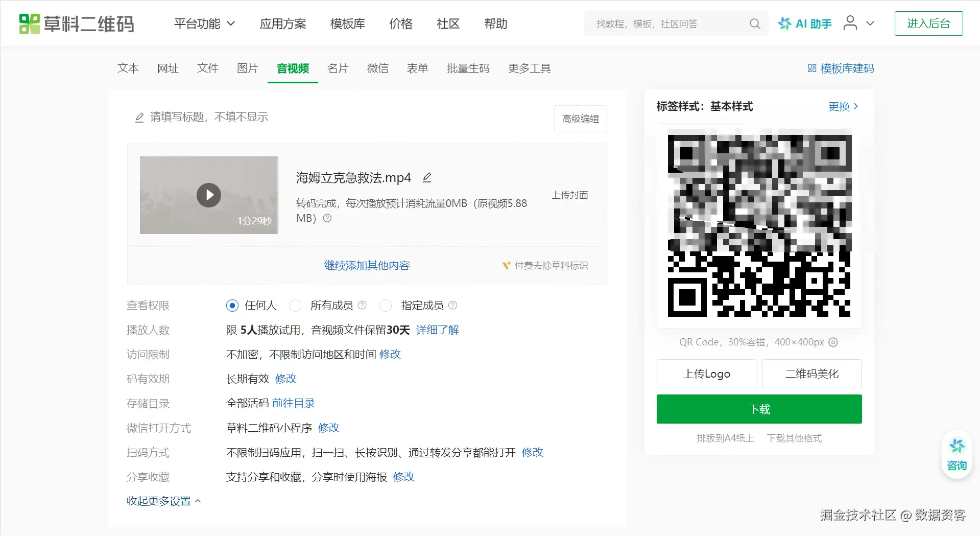
Task: Select the 任何人 radio option
Action: click(x=232, y=306)
